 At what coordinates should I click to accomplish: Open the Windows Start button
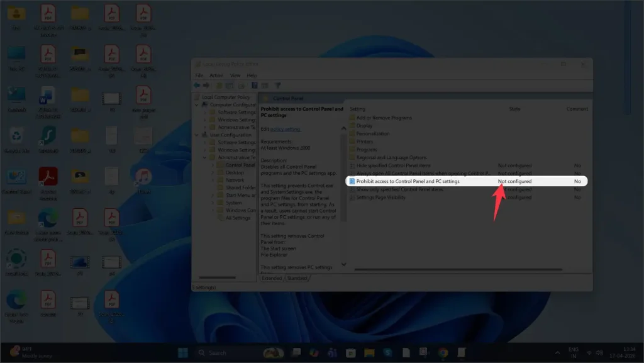point(183,353)
